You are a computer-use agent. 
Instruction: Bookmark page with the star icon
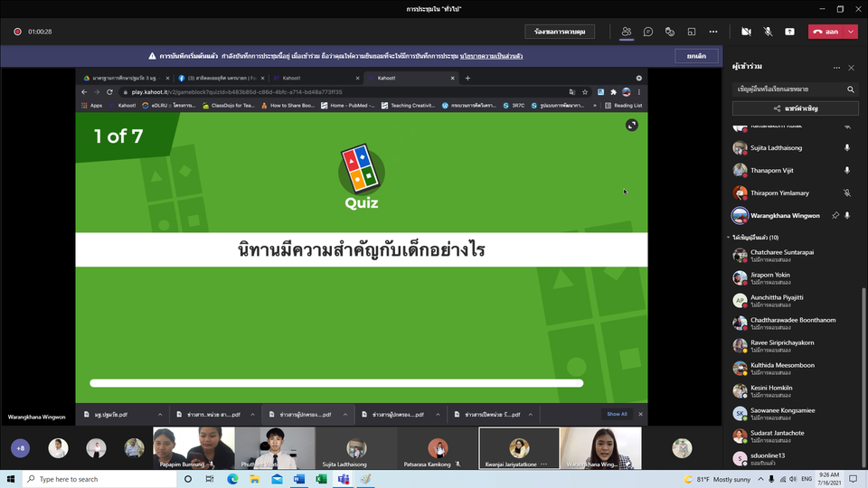click(x=585, y=92)
